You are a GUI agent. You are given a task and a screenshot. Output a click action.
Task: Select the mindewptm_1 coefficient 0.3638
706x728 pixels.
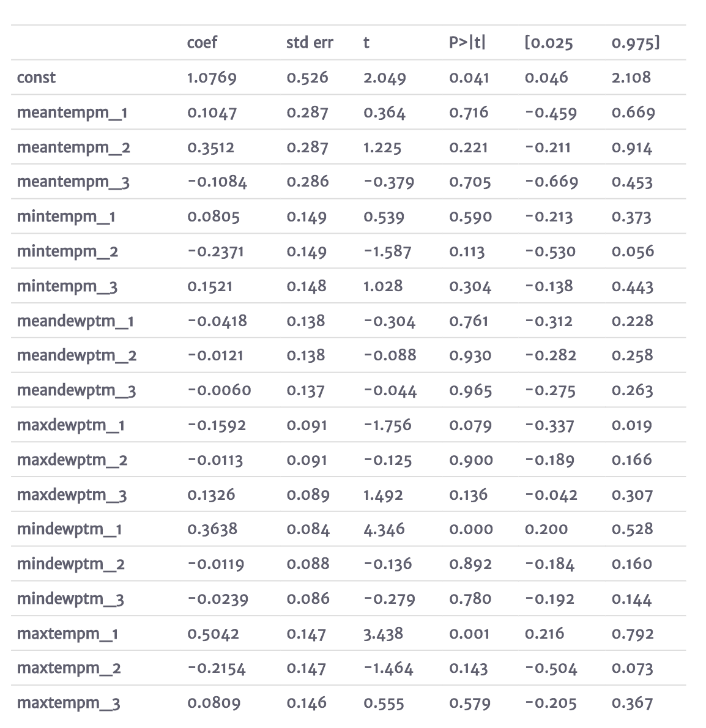pyautogui.click(x=212, y=530)
